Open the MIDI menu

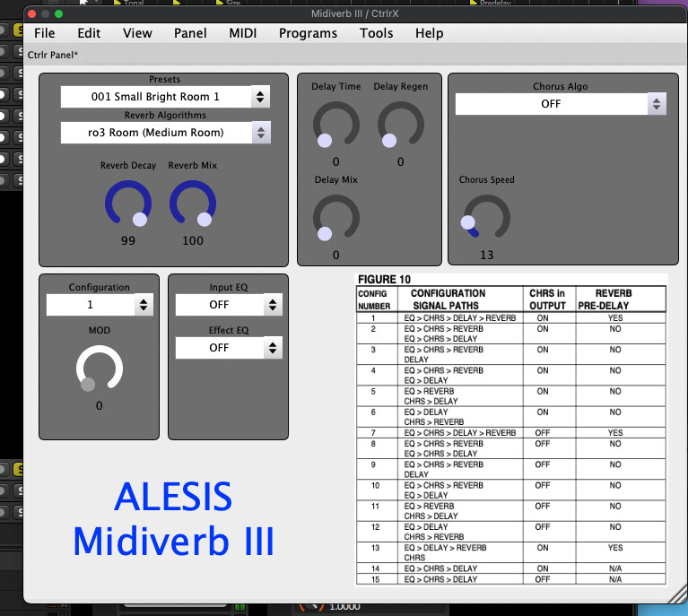coord(243,33)
